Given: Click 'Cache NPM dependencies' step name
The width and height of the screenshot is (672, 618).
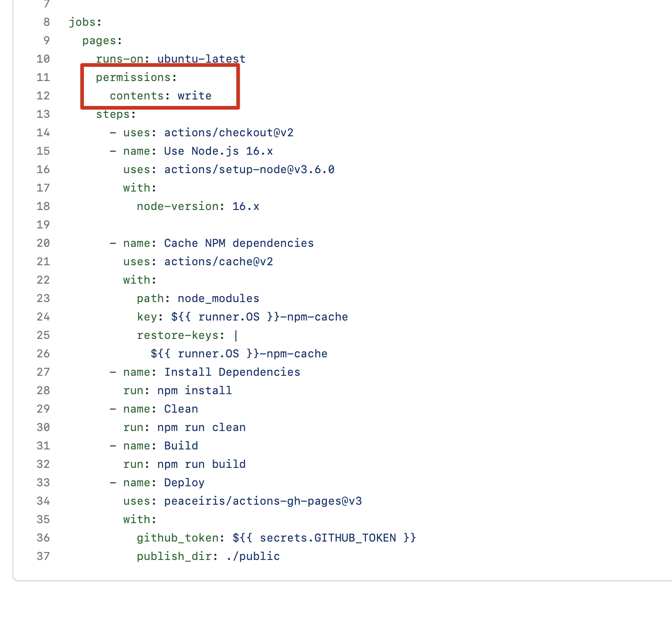Looking at the screenshot, I should coord(239,243).
